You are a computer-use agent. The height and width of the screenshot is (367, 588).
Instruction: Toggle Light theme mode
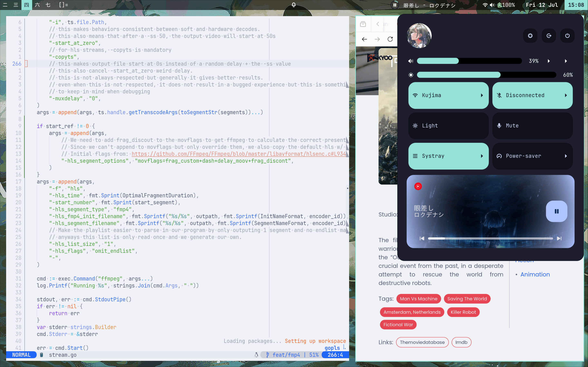pos(448,125)
